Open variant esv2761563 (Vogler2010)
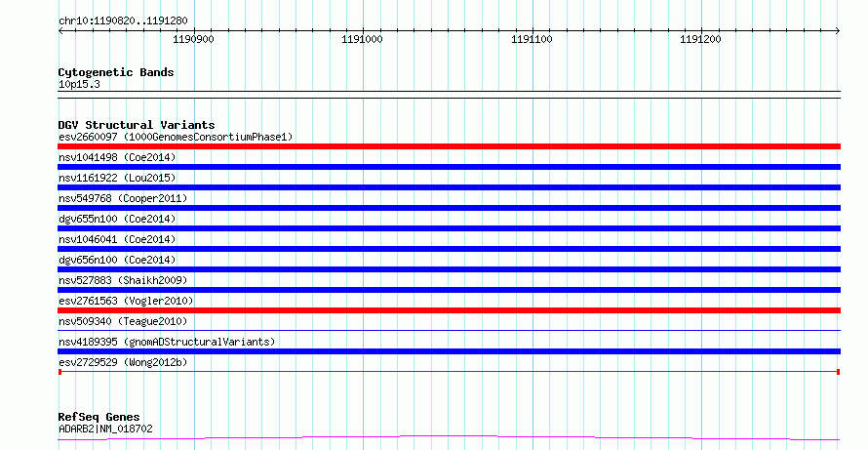This screenshot has width=868, height=450. click(x=126, y=301)
